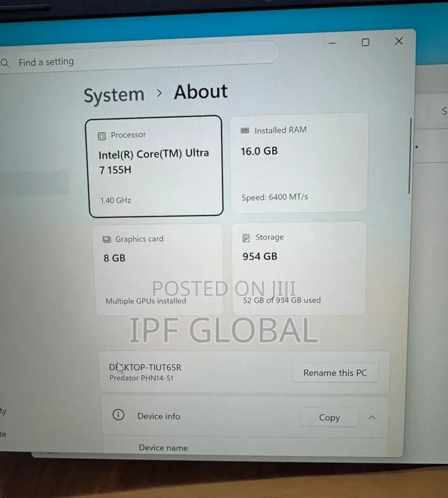Click the Device info header label
This screenshot has height=498, width=448.
click(159, 416)
